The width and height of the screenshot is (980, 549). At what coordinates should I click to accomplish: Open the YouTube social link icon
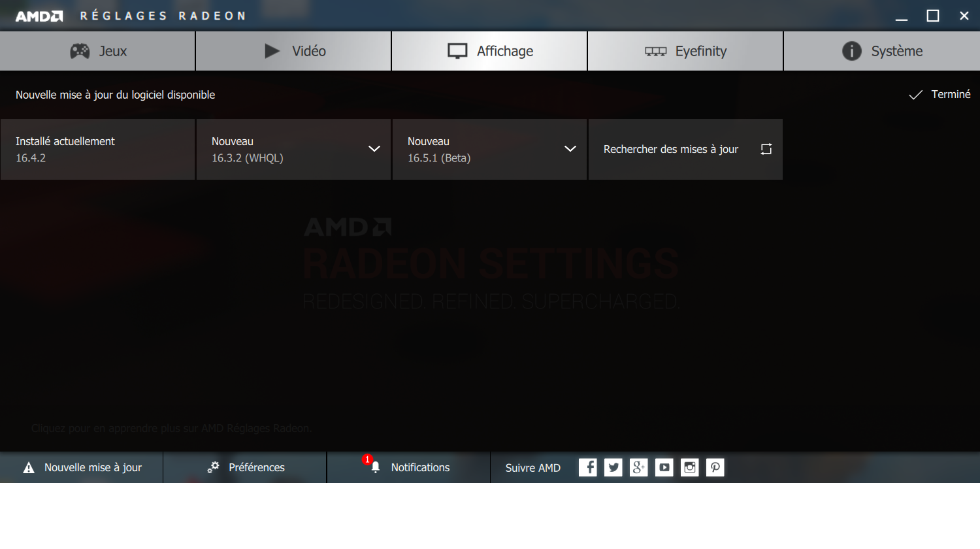664,467
